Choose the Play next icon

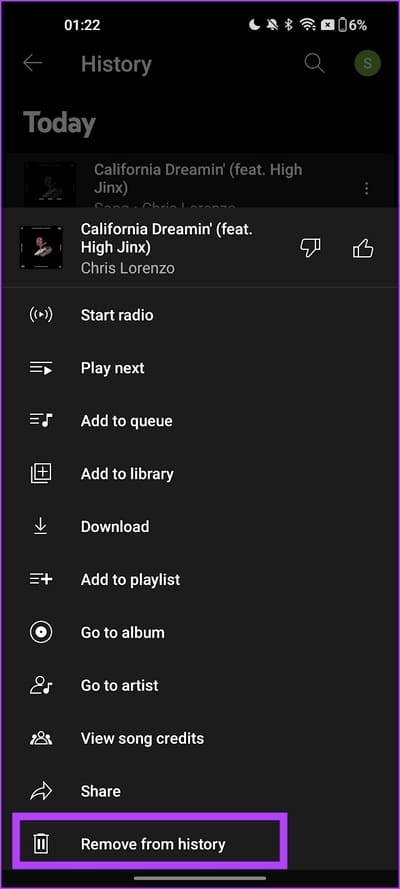click(41, 368)
